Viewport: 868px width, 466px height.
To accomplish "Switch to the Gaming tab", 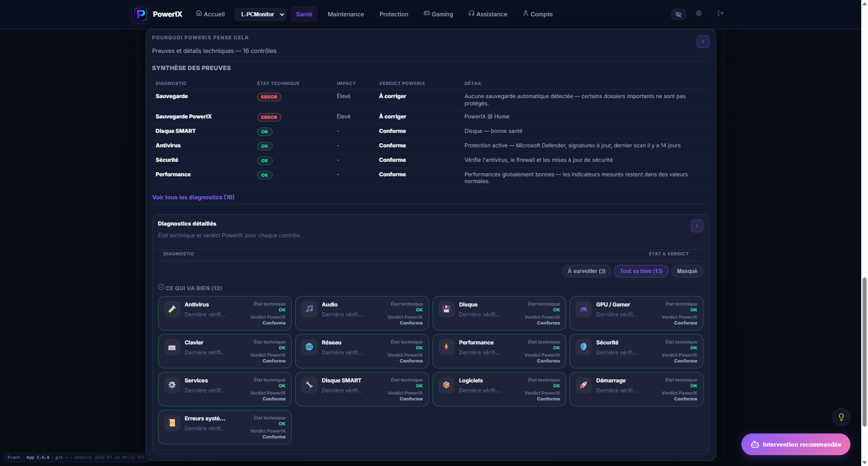I will point(439,14).
